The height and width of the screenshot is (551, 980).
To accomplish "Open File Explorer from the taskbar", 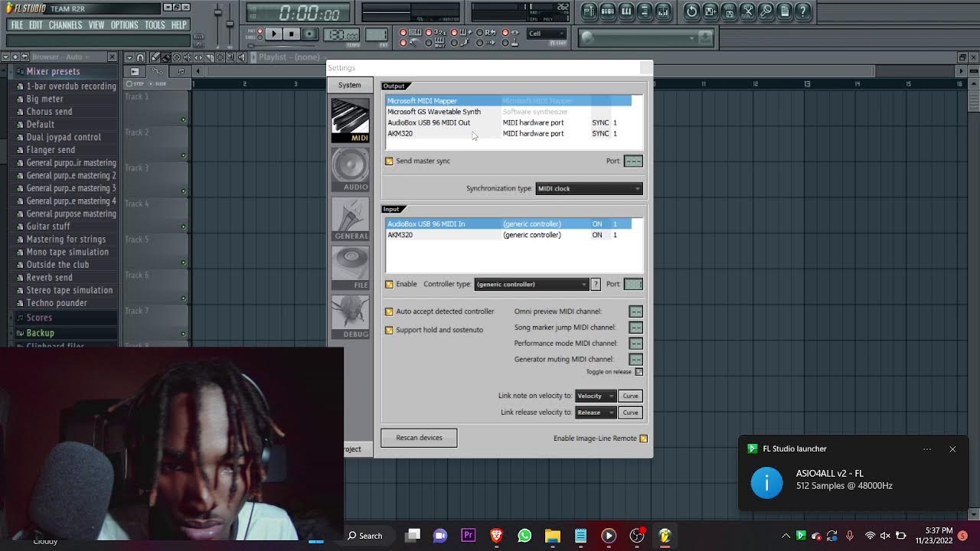I will point(552,536).
